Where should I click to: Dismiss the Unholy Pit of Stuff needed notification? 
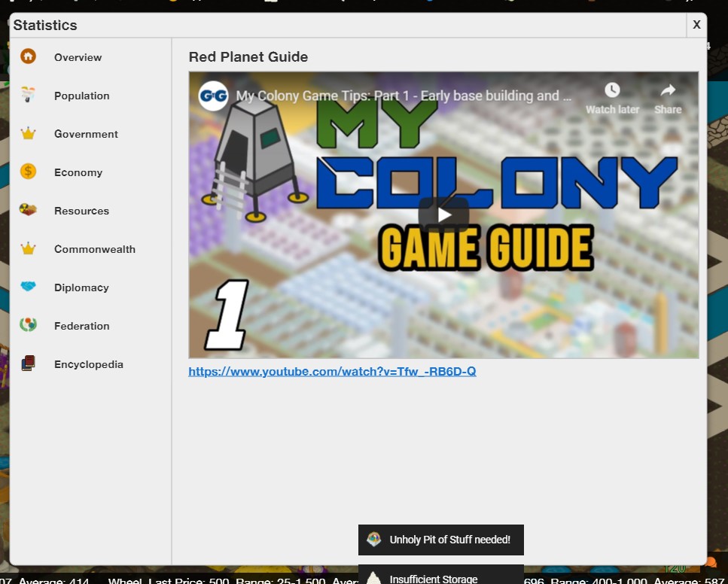(440, 540)
